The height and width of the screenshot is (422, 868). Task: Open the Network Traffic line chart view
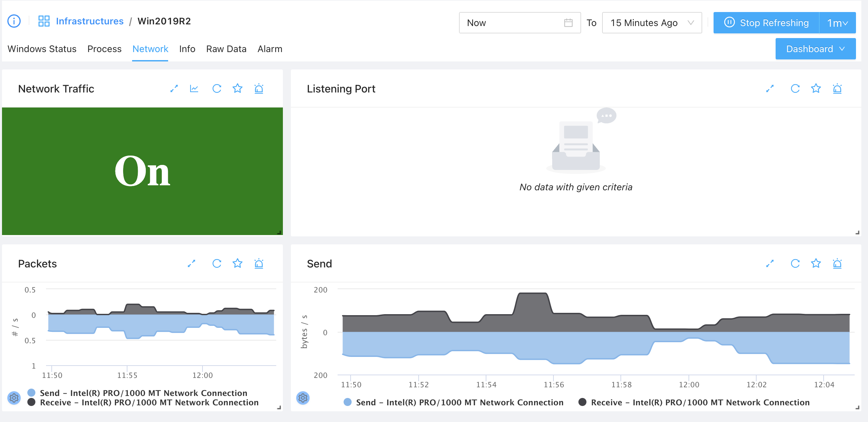(x=194, y=89)
